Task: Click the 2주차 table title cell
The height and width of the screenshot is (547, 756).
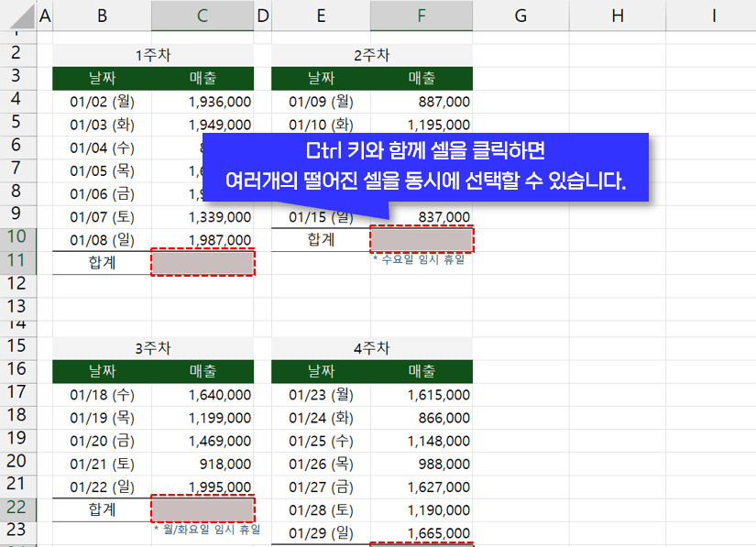Action: 371,54
